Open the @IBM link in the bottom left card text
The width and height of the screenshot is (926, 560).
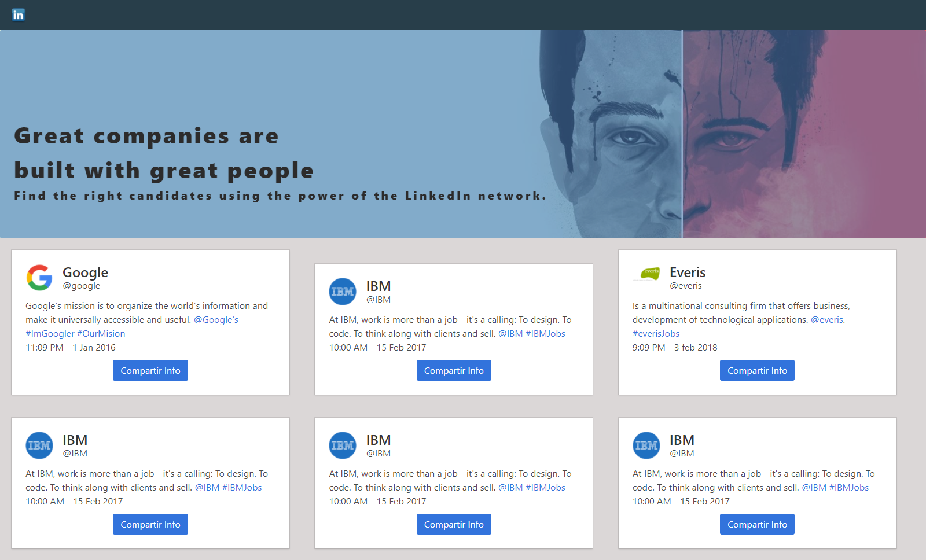tap(207, 488)
